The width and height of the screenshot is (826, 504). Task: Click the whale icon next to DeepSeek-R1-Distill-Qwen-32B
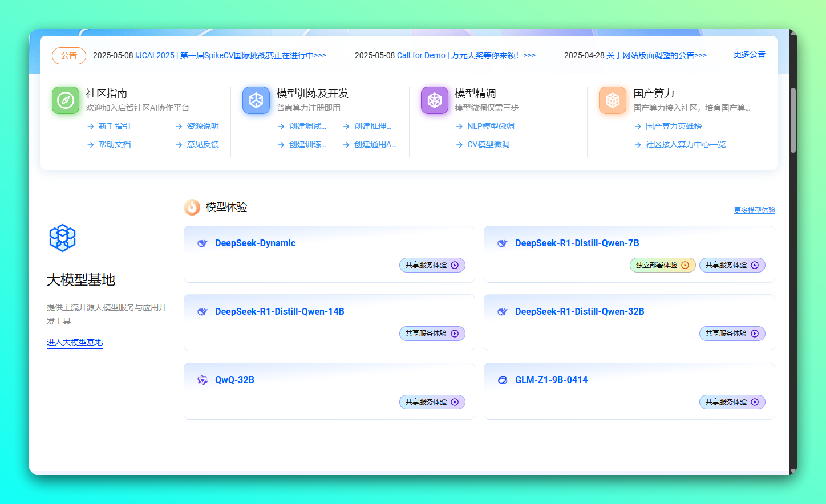[x=502, y=312]
